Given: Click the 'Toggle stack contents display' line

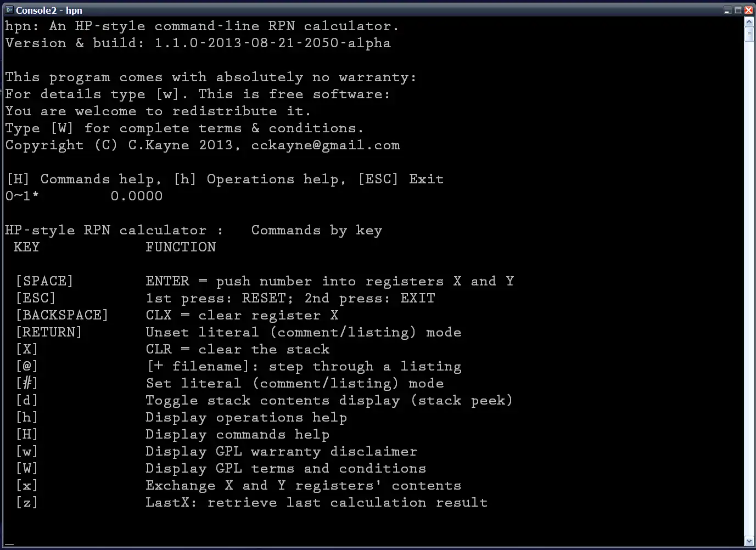Looking at the screenshot, I should 328,401.
